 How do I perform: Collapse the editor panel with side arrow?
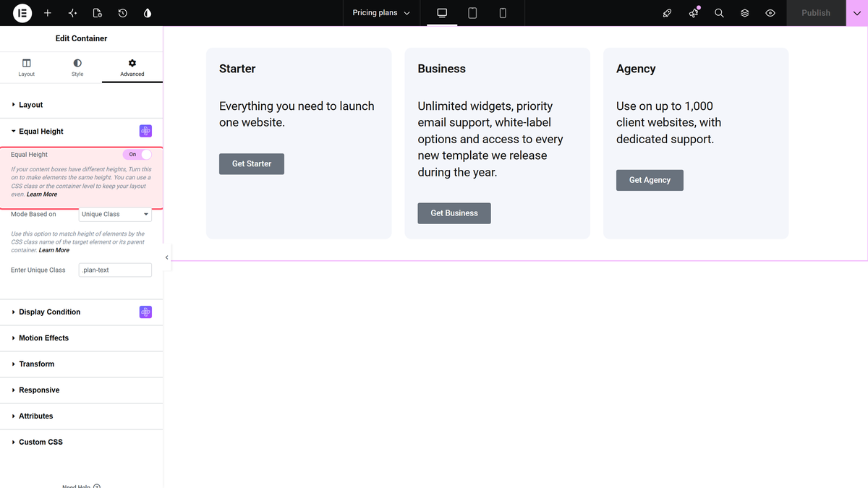[167, 257]
